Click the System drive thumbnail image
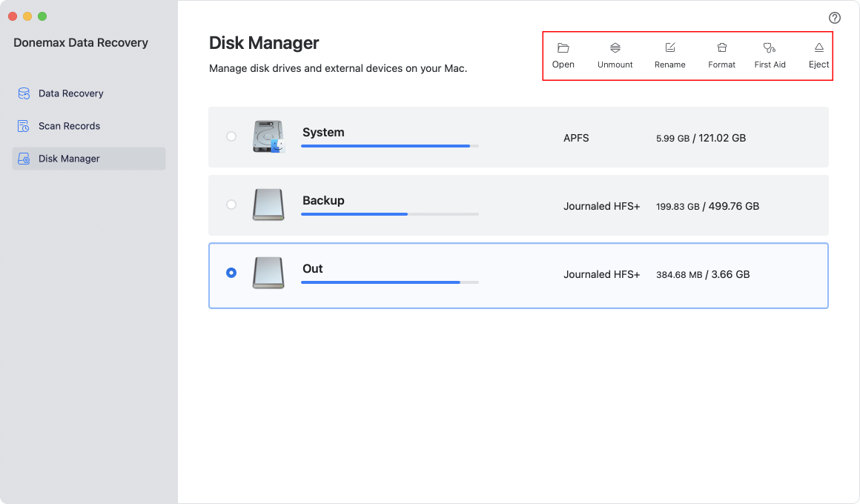The width and height of the screenshot is (860, 504). pos(268,135)
